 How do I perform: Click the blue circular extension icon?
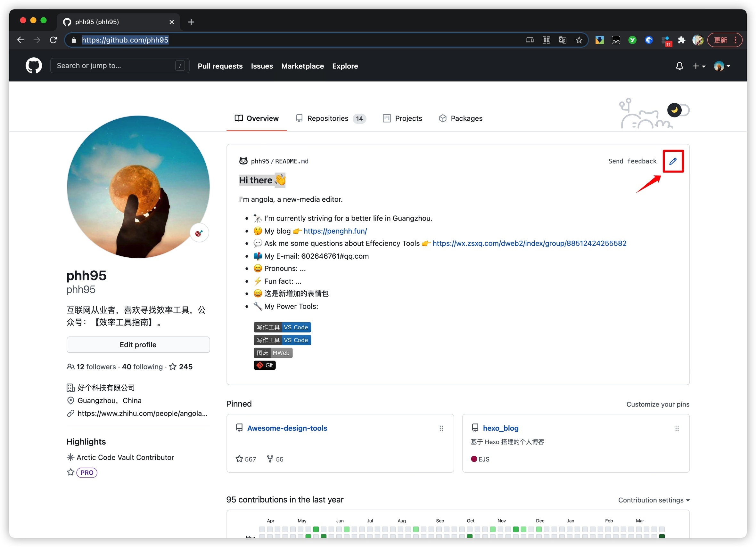pos(649,40)
